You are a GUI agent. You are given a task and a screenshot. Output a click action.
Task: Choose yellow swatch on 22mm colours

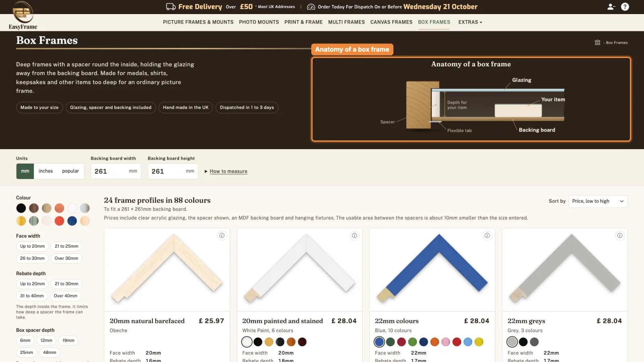pyautogui.click(x=479, y=342)
